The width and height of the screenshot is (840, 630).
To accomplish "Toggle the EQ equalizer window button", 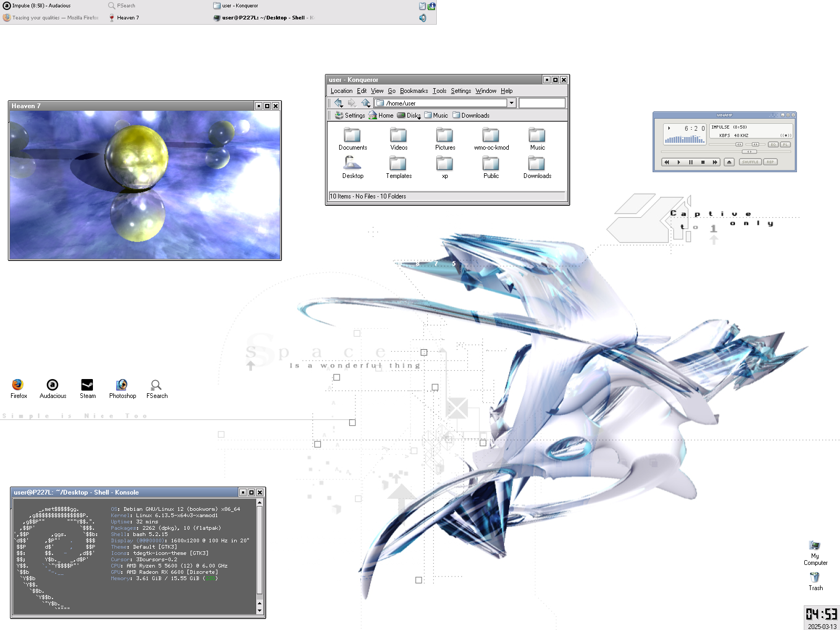I will tap(773, 144).
